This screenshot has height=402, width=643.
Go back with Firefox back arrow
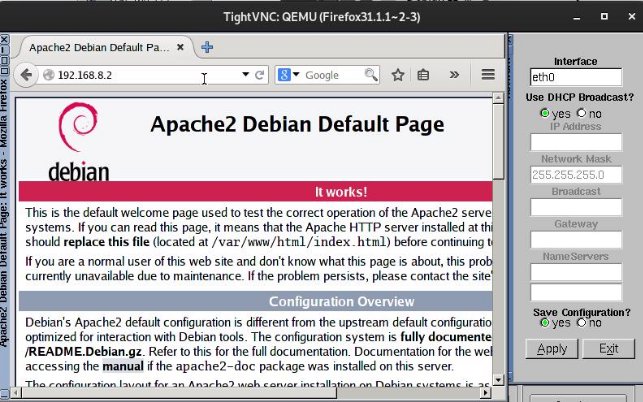click(x=26, y=75)
